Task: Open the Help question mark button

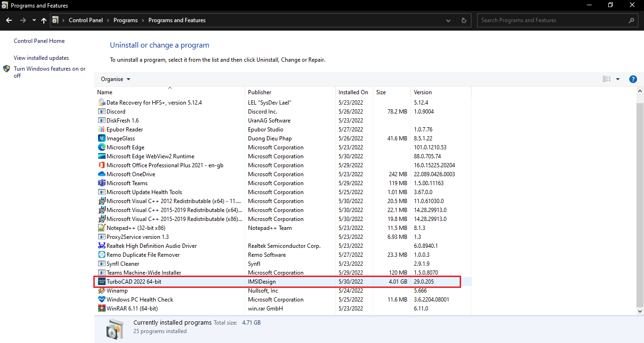Action: coord(633,79)
